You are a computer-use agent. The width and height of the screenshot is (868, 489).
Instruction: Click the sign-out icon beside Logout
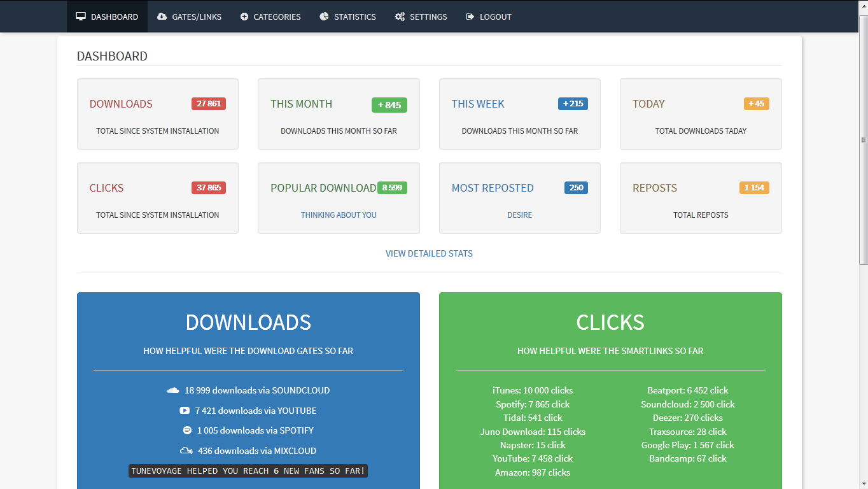tap(470, 17)
